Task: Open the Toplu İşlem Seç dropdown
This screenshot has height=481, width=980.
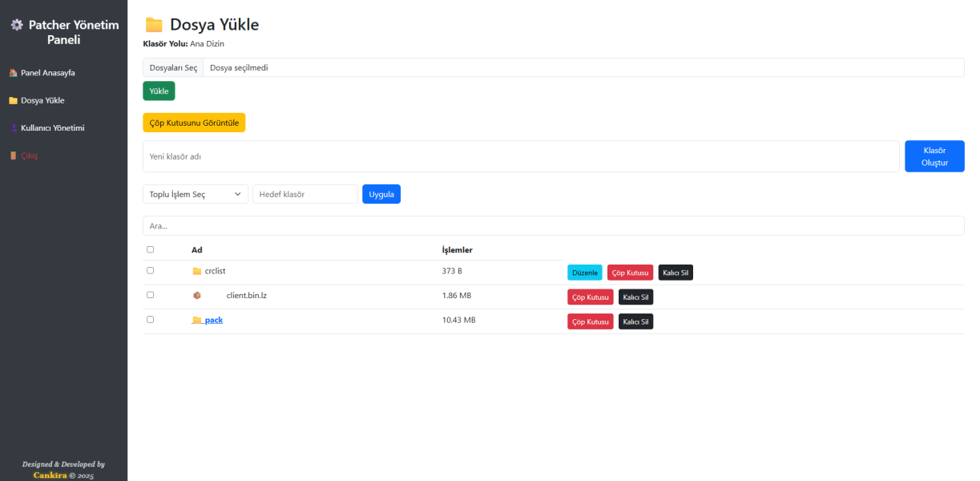Action: click(x=196, y=194)
